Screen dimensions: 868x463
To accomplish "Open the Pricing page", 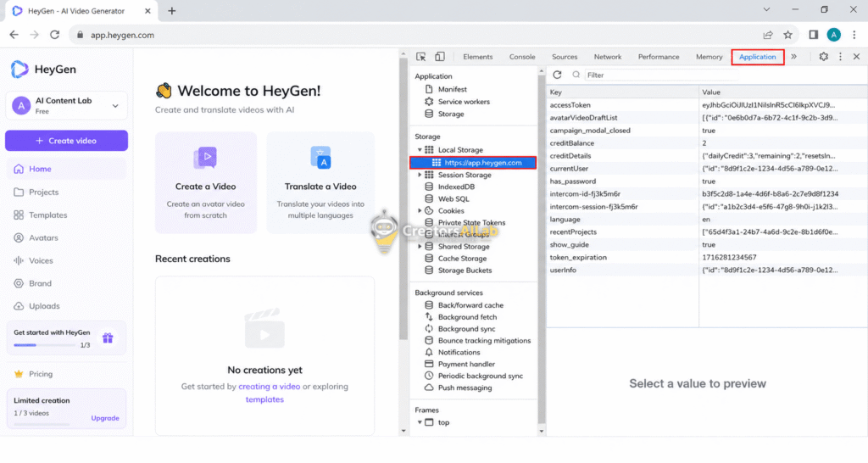I will click(x=33, y=374).
